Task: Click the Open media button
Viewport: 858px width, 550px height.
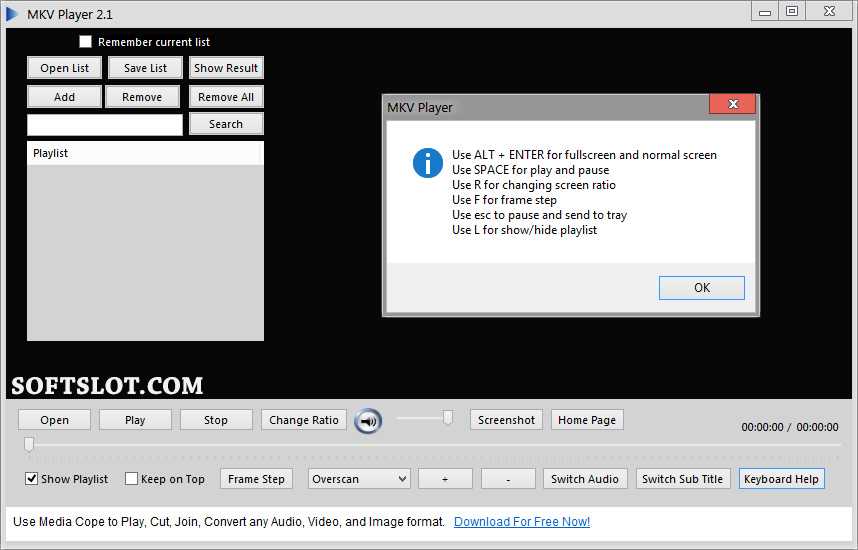Action: coord(54,420)
